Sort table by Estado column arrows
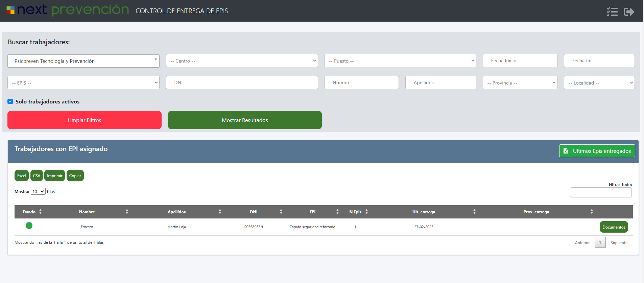This screenshot has width=644, height=283. coord(41,212)
